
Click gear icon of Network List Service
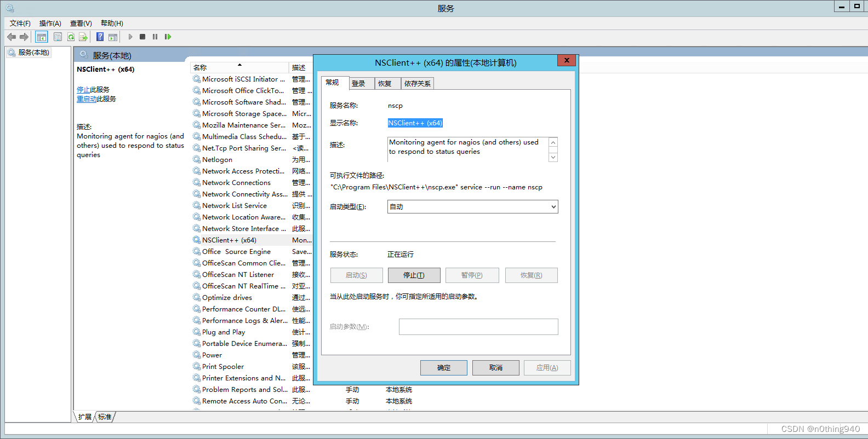[197, 205]
